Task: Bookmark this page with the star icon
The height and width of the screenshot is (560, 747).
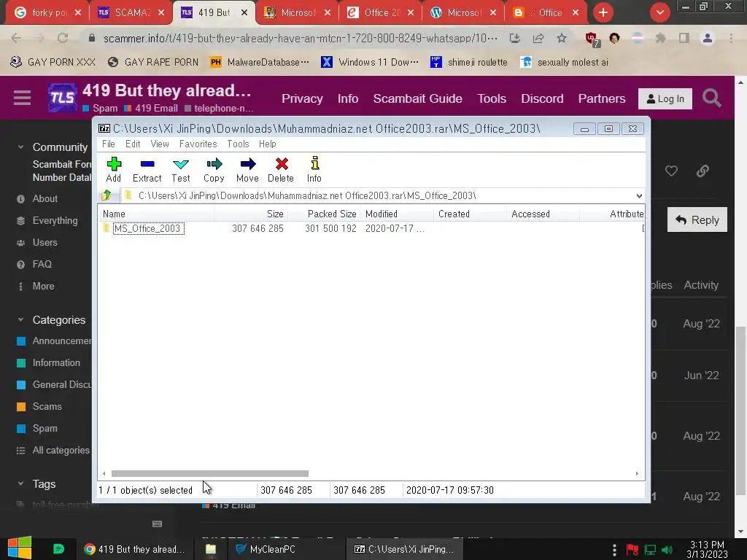Action: [562, 38]
